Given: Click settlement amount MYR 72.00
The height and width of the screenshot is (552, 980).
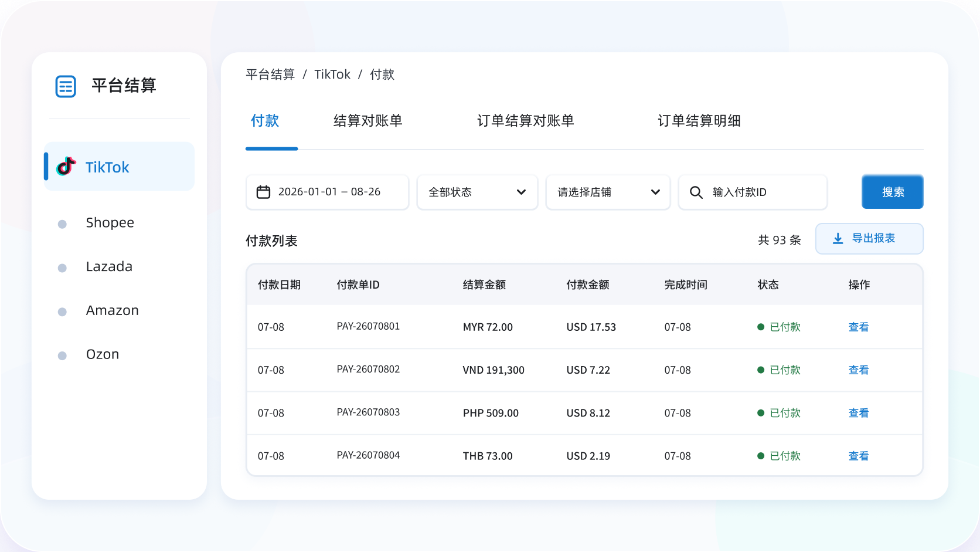Looking at the screenshot, I should click(x=488, y=327).
